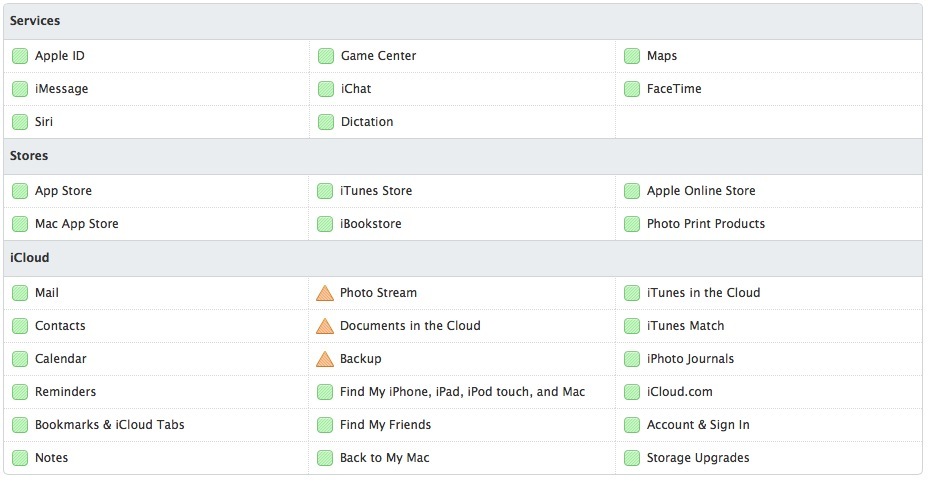Image resolution: width=929 pixels, height=484 pixels.
Task: Click the green status icon beside Find My iPhone
Action: point(325,392)
